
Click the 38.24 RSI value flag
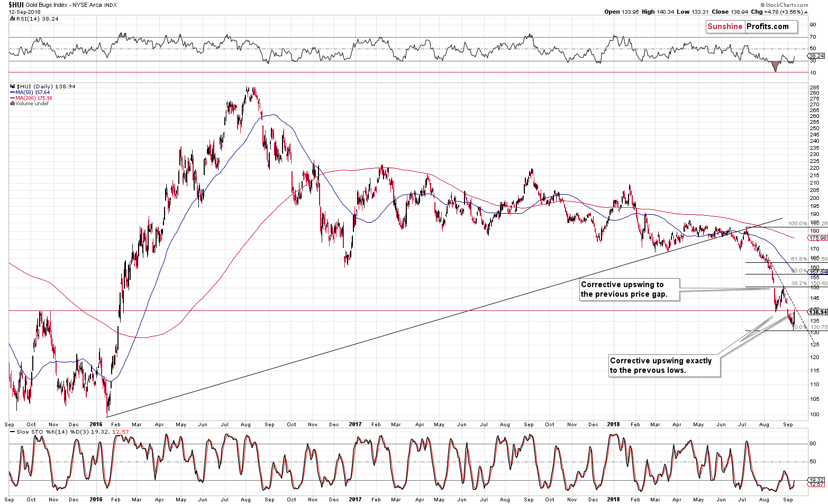coord(816,56)
